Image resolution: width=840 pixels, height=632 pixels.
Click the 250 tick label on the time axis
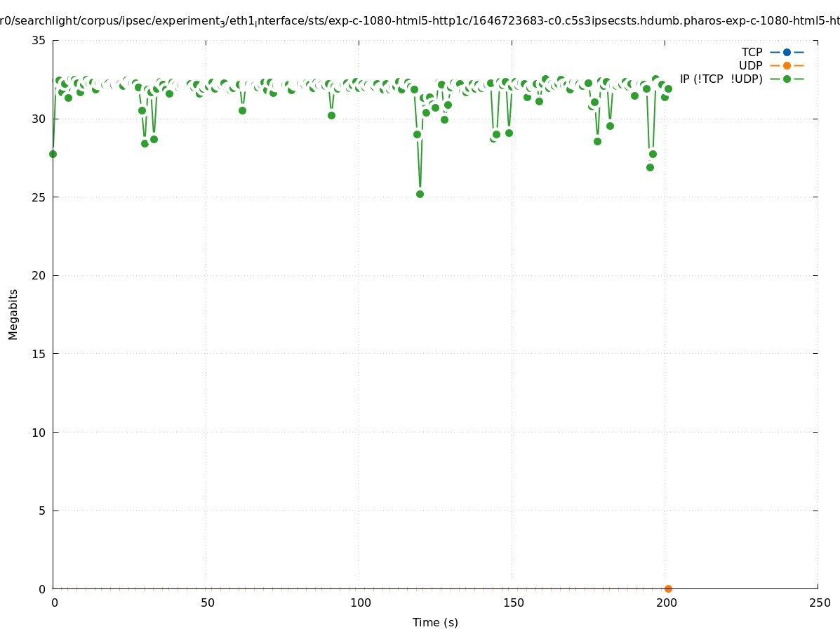tap(819, 603)
